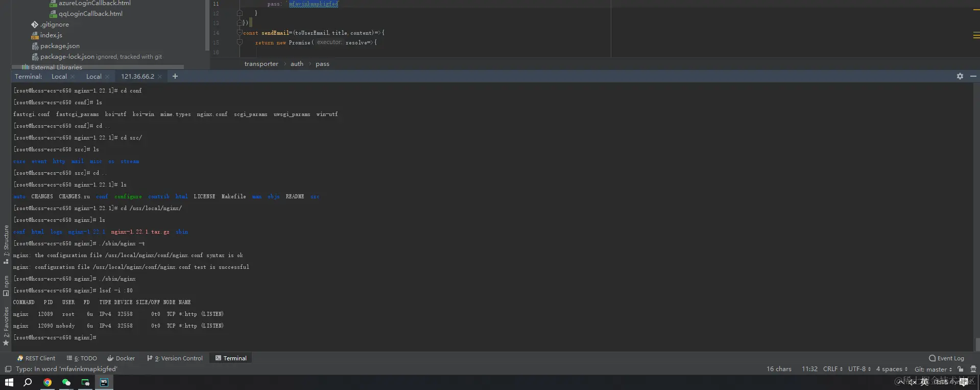The image size is (980, 390).
Task: Open WeChat from the taskbar
Action: click(x=66, y=382)
